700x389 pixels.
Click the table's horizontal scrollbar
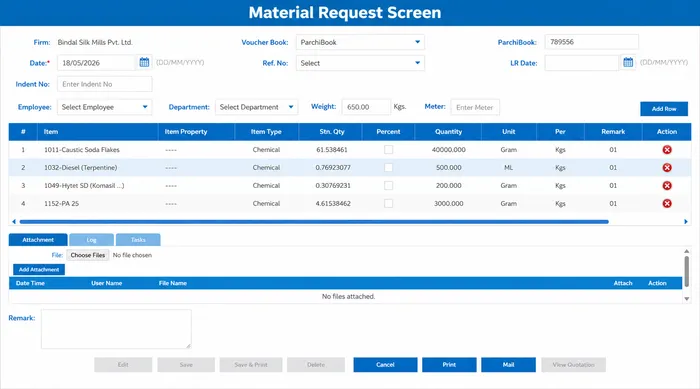point(314,222)
